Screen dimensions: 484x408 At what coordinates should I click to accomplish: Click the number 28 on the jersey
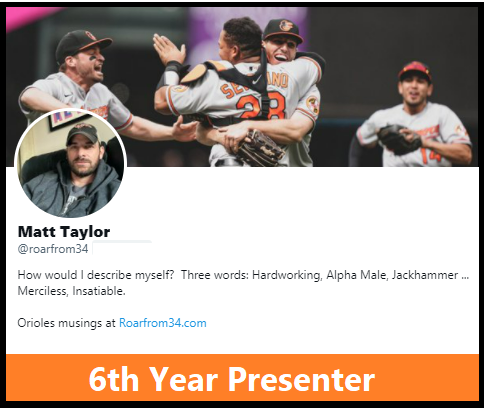pyautogui.click(x=261, y=105)
